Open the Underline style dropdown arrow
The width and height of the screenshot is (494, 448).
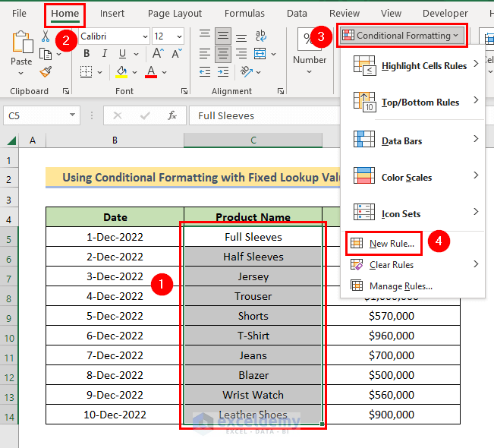click(136, 54)
